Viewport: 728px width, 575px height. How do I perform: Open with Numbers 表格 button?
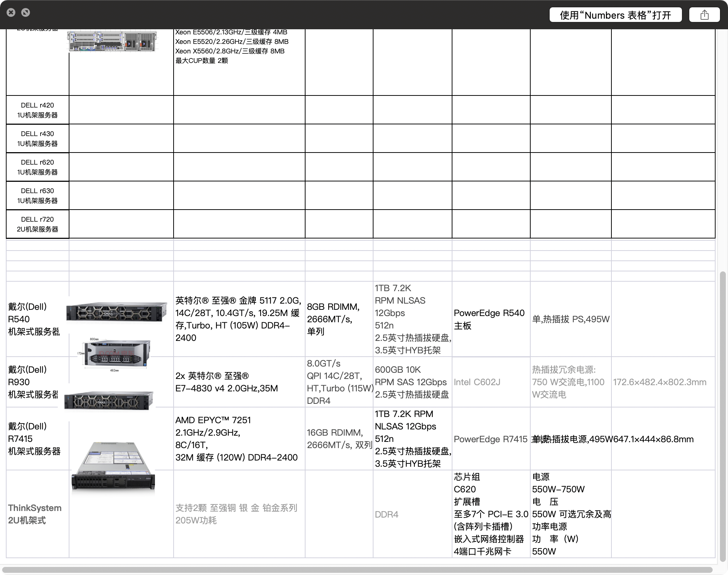coord(615,15)
